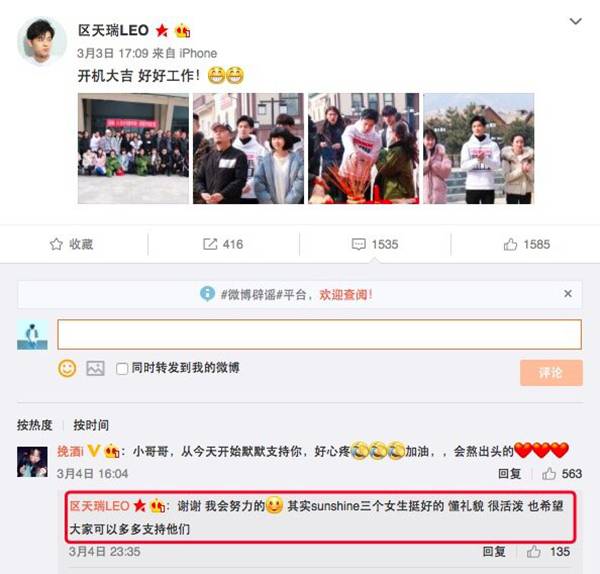This screenshot has width=600, height=574.
Task: Click the comment icon showing 1535
Action: (x=359, y=244)
